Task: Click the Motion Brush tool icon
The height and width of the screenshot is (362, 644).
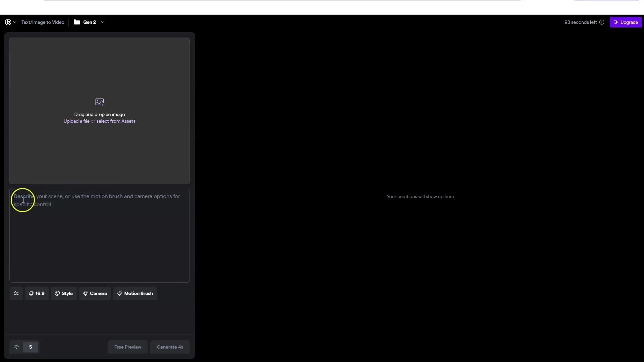Action: 119,293
